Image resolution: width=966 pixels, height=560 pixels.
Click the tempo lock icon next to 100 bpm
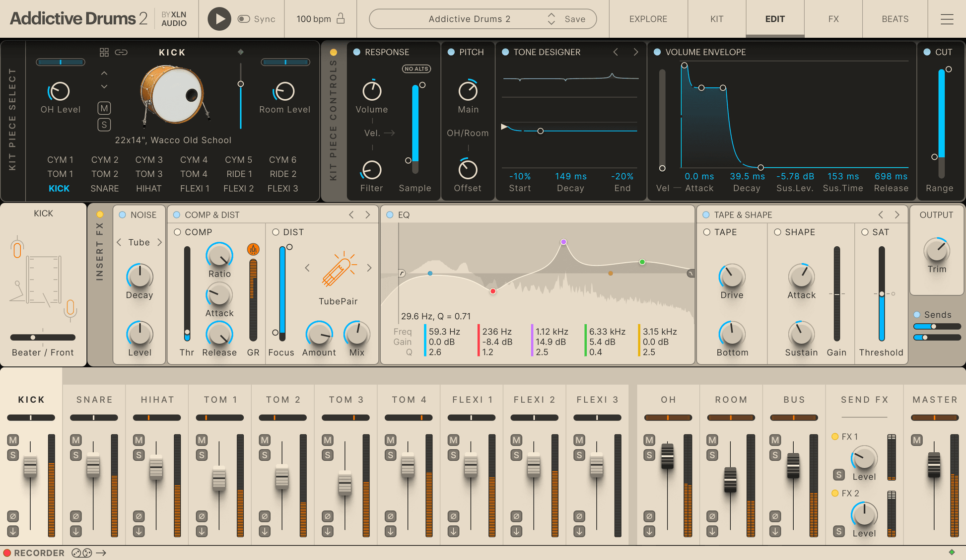341,18
